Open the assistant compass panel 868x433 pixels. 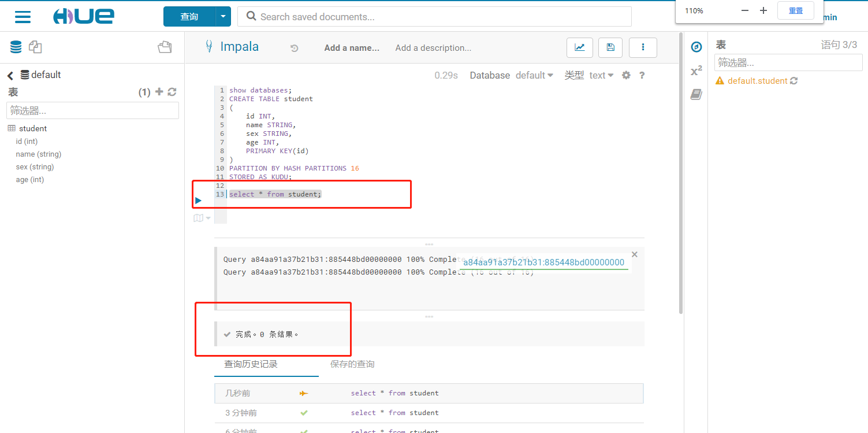coord(696,47)
